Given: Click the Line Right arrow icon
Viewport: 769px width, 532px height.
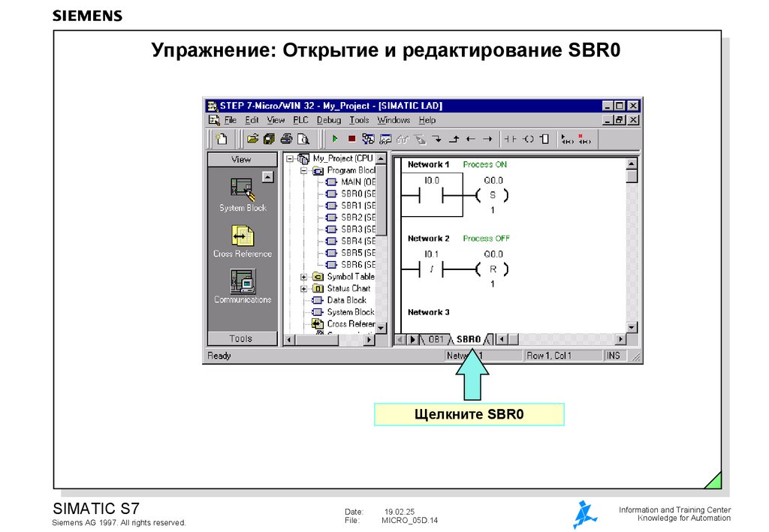Looking at the screenshot, I should click(x=487, y=139).
